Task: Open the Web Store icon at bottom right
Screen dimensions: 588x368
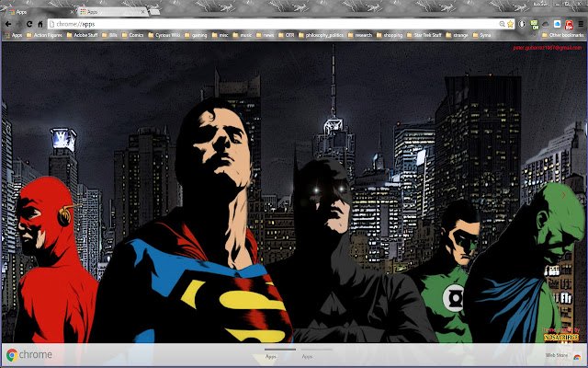Action: (x=577, y=356)
